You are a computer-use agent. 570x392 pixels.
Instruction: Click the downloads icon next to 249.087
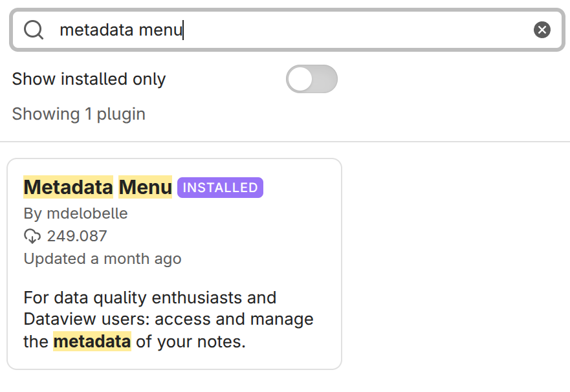pyautogui.click(x=32, y=235)
